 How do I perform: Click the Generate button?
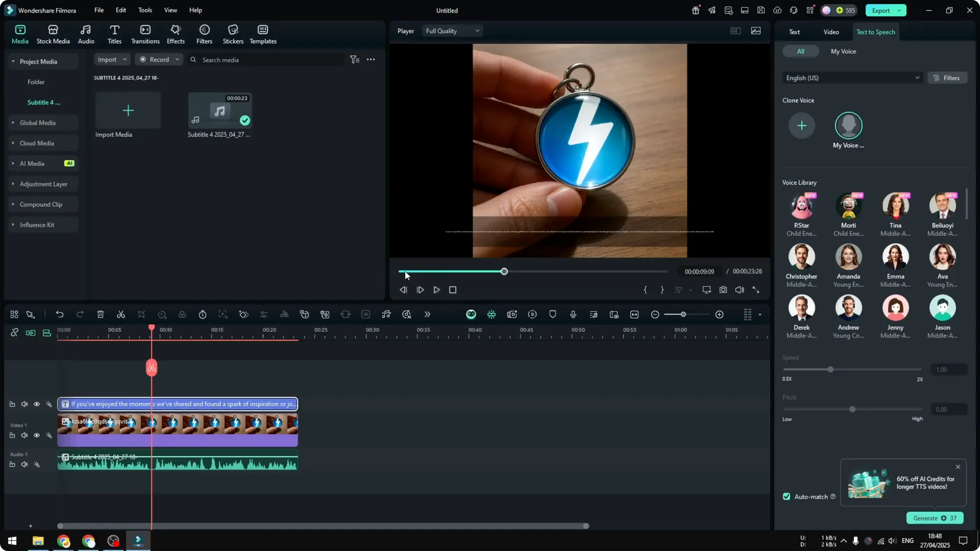tap(934, 518)
